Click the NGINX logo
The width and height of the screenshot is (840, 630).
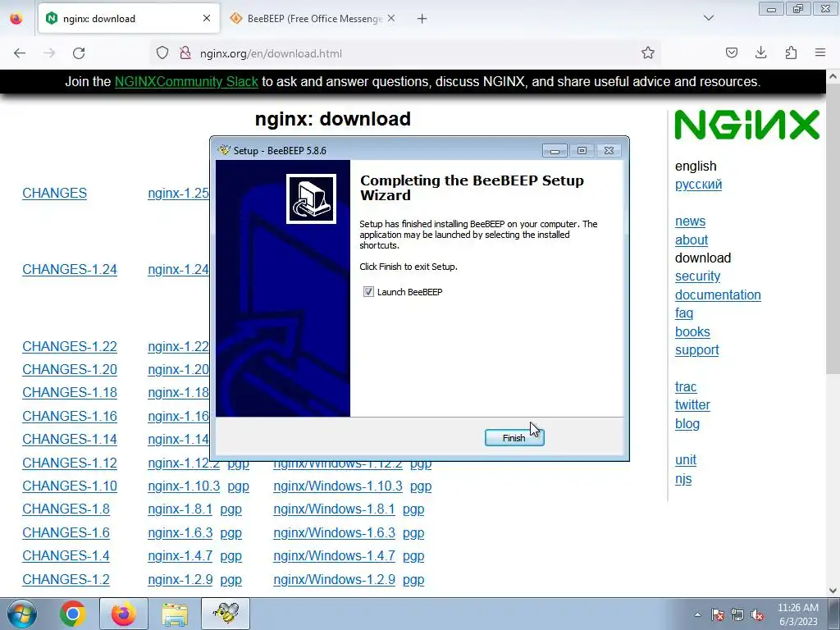[x=746, y=125]
